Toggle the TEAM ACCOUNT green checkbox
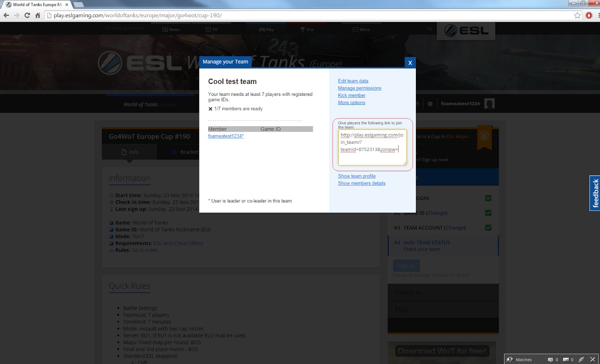Image resolution: width=600 pixels, height=364 pixels. 488,228
